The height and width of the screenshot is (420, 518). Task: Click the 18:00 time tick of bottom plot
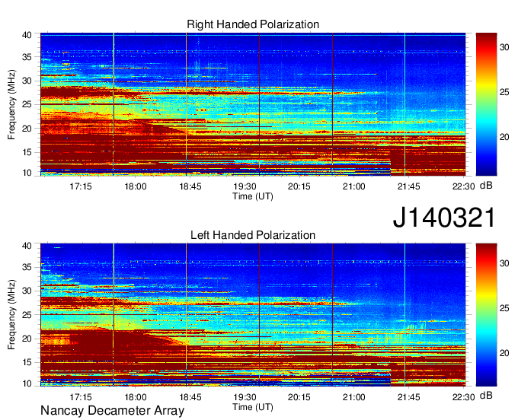click(135, 397)
